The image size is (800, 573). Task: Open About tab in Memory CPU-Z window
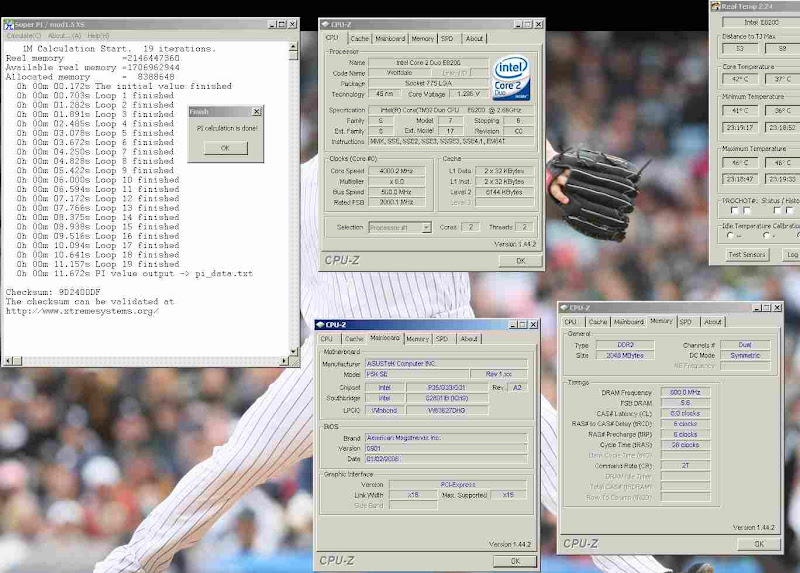coord(712,322)
